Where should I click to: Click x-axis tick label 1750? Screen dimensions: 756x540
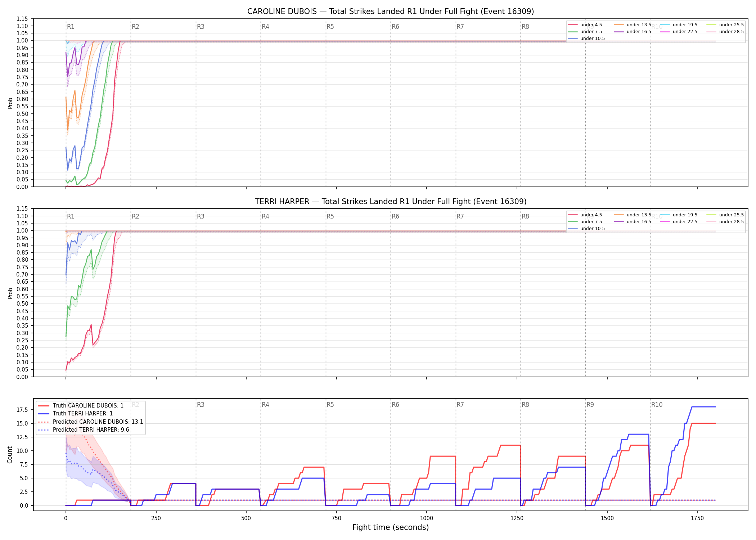[x=697, y=518]
